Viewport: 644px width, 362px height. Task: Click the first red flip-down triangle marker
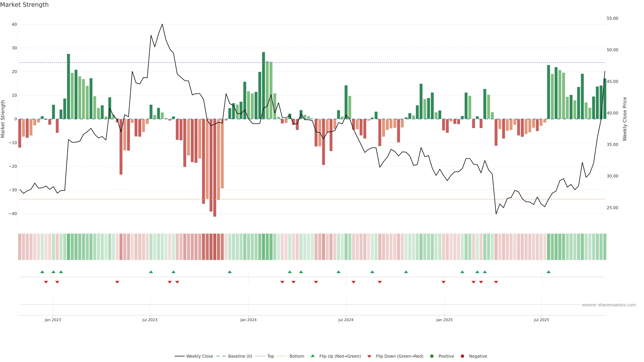46,282
